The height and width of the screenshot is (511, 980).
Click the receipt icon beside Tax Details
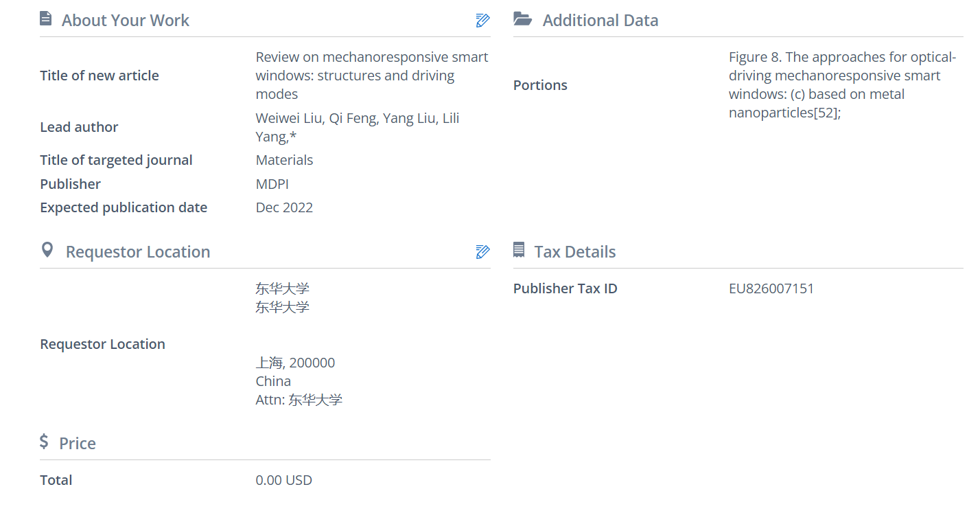click(x=519, y=251)
